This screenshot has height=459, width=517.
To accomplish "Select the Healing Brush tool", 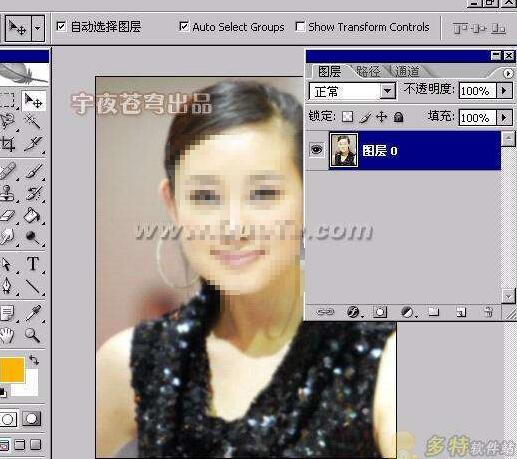I will [x=7, y=171].
